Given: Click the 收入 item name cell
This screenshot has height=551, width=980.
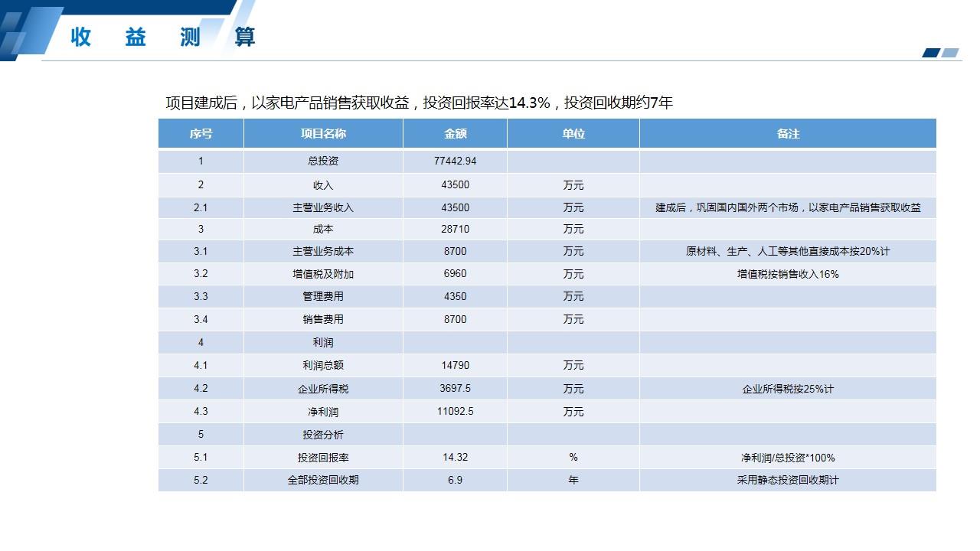Looking at the screenshot, I should (x=323, y=185).
